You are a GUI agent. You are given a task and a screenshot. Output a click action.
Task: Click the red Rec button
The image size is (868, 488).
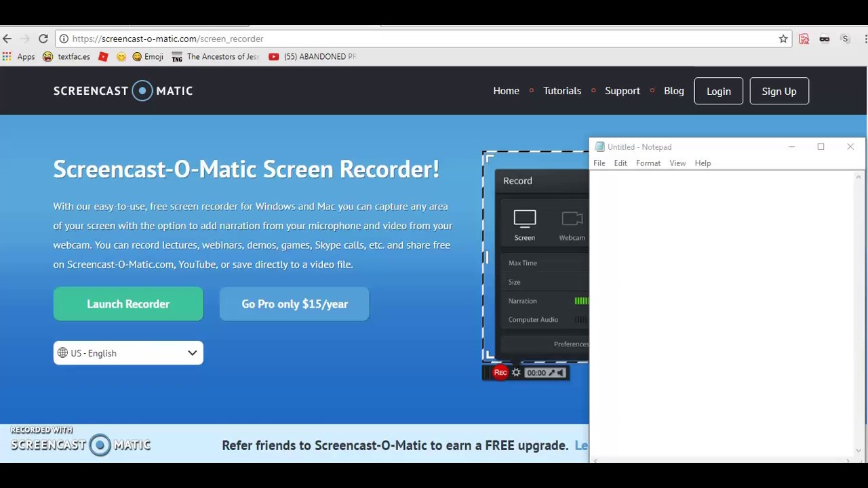click(x=500, y=372)
